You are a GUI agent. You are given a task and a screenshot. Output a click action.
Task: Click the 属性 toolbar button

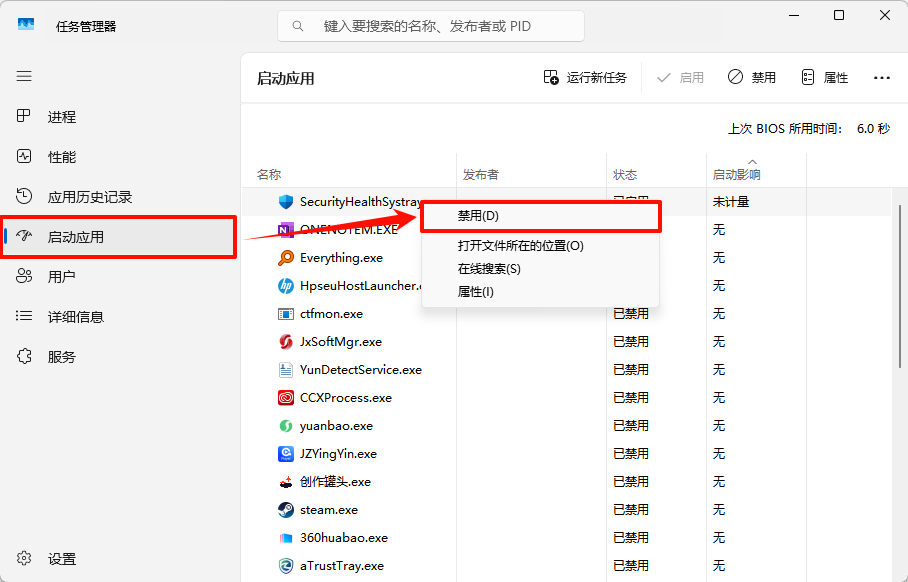point(824,76)
